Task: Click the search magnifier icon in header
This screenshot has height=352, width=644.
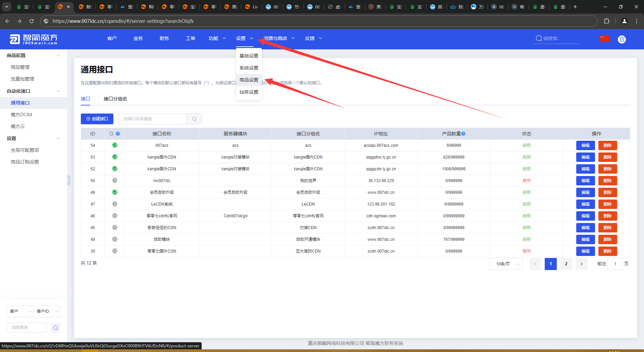Action: coord(539,38)
